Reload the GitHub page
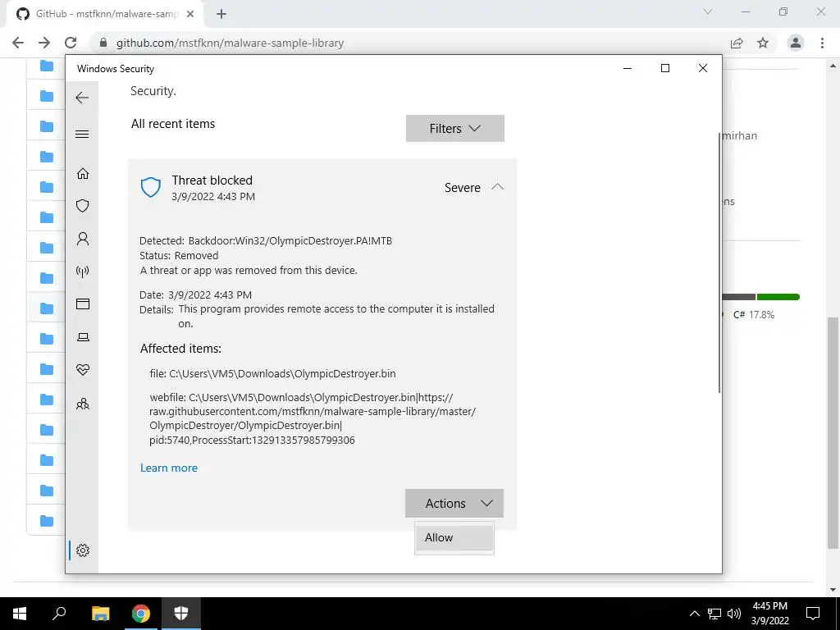The height and width of the screenshot is (630, 840). pos(71,43)
